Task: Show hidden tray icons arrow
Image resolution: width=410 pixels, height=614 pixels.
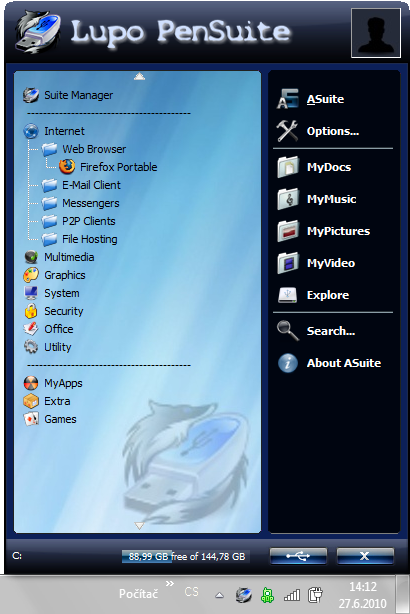Action: coord(219,596)
